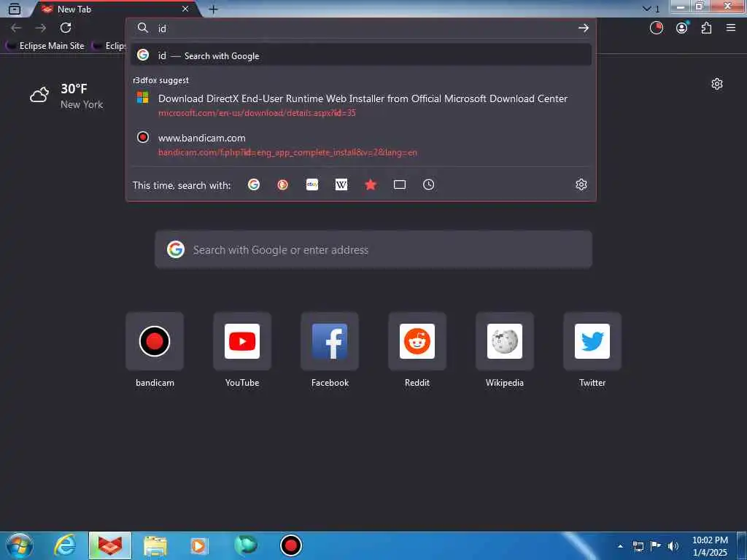
Task: Search this time with Wikipedia icon
Action: pos(341,184)
